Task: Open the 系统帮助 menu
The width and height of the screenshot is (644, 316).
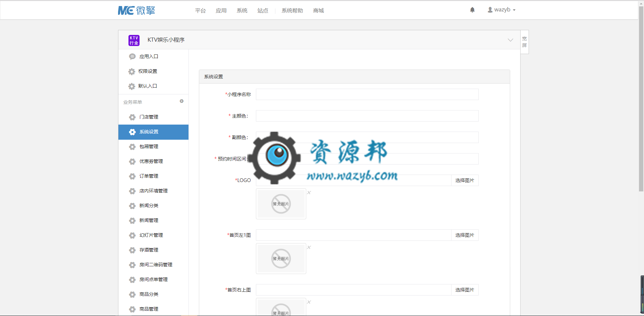Action: pos(292,11)
